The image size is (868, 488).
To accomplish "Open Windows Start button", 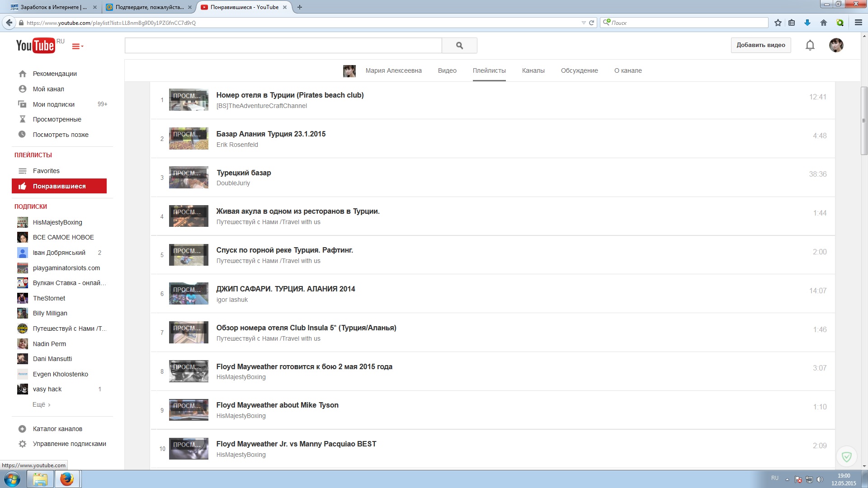I will tap(12, 479).
